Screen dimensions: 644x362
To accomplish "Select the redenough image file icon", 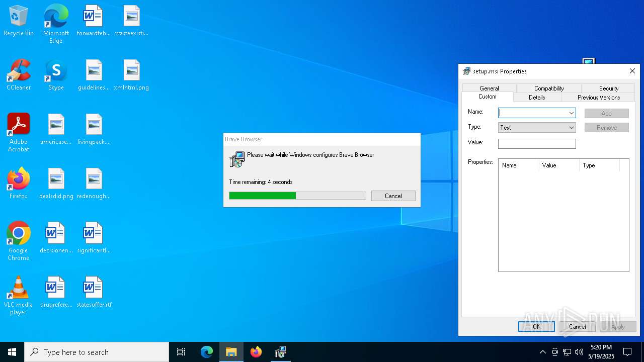I will coord(94,184).
